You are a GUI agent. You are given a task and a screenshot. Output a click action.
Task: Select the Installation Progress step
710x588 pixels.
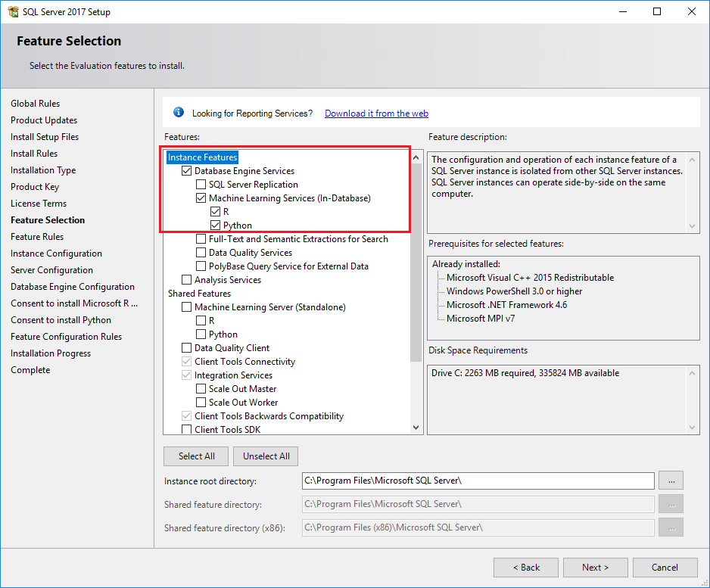point(51,353)
